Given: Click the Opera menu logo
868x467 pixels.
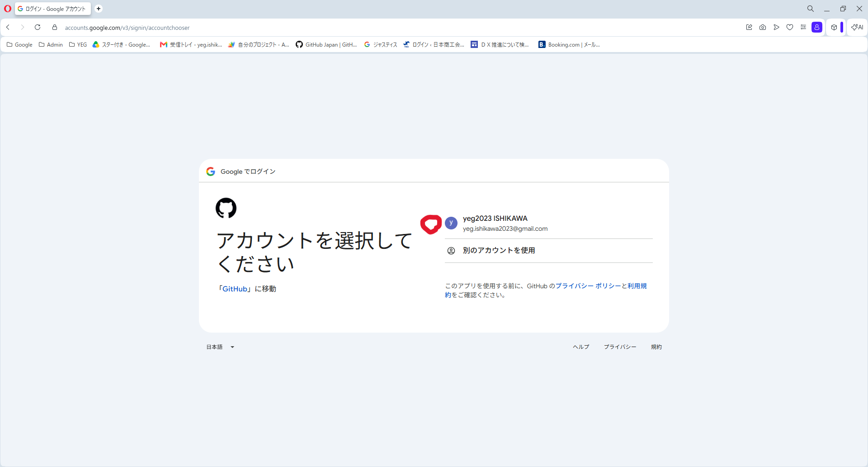Looking at the screenshot, I should click(x=7, y=9).
